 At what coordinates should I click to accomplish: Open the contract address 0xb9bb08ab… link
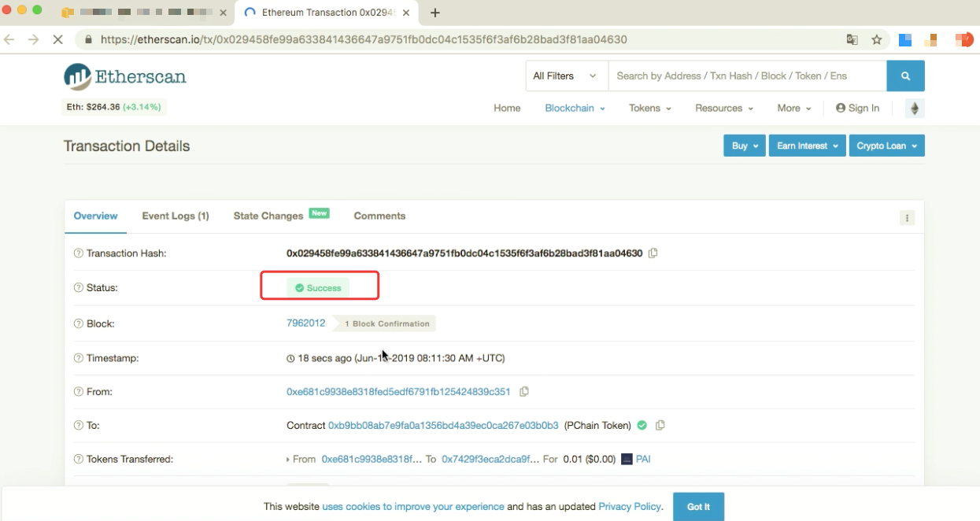pyautogui.click(x=443, y=425)
